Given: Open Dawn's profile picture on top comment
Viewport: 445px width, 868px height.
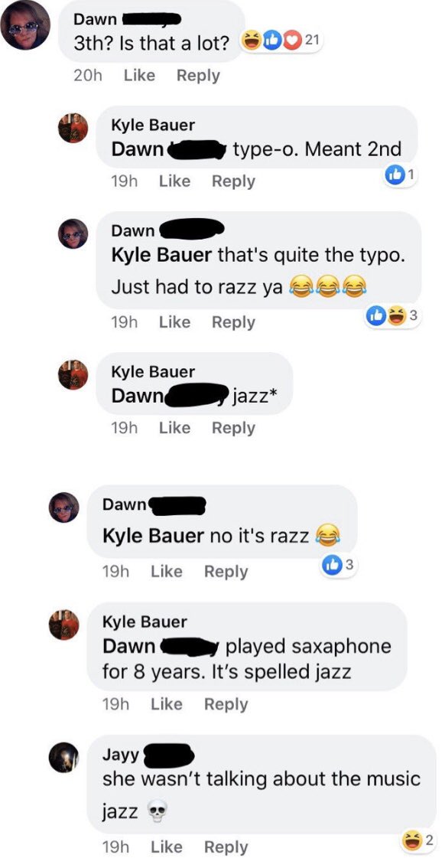Looking at the screenshot, I should (x=25, y=25).
